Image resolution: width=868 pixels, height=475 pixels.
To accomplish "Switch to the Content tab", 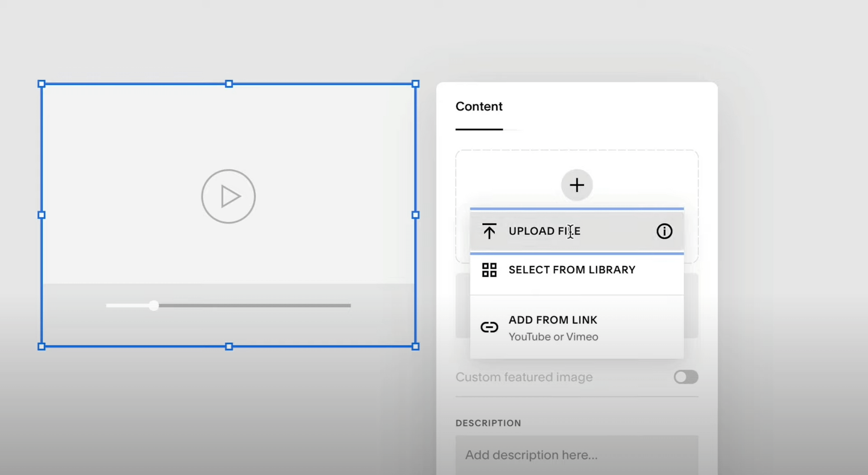I will pos(479,107).
